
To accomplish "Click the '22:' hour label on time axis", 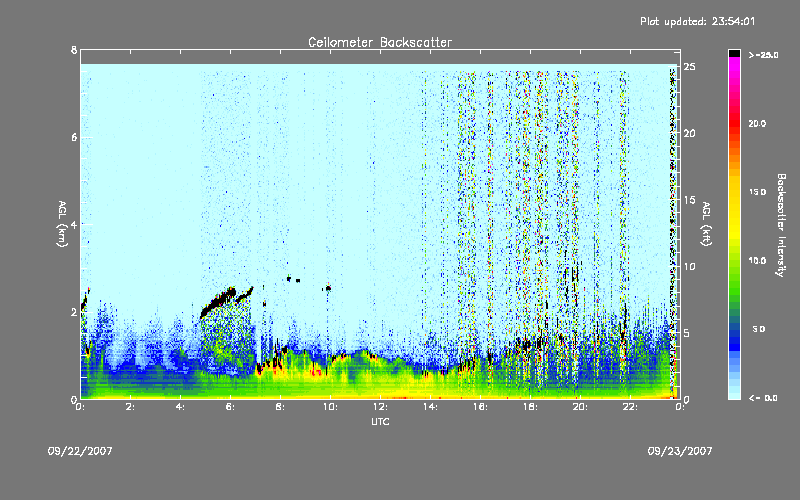I will pos(630,407).
